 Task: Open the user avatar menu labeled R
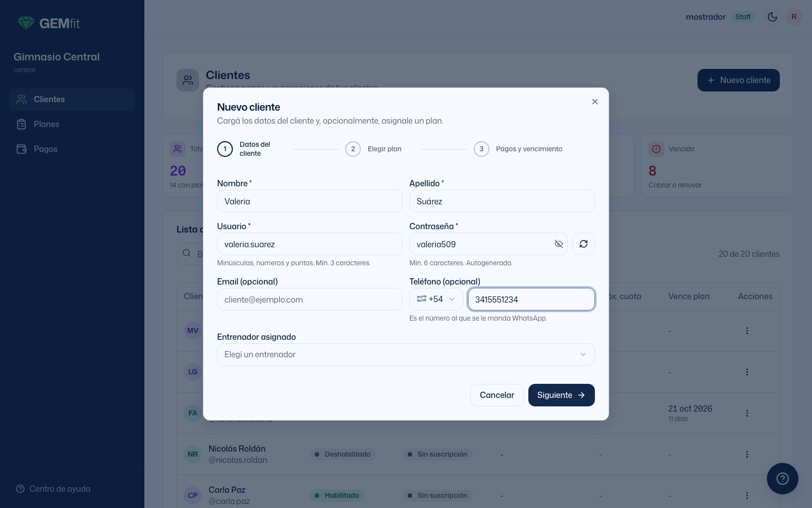point(794,17)
